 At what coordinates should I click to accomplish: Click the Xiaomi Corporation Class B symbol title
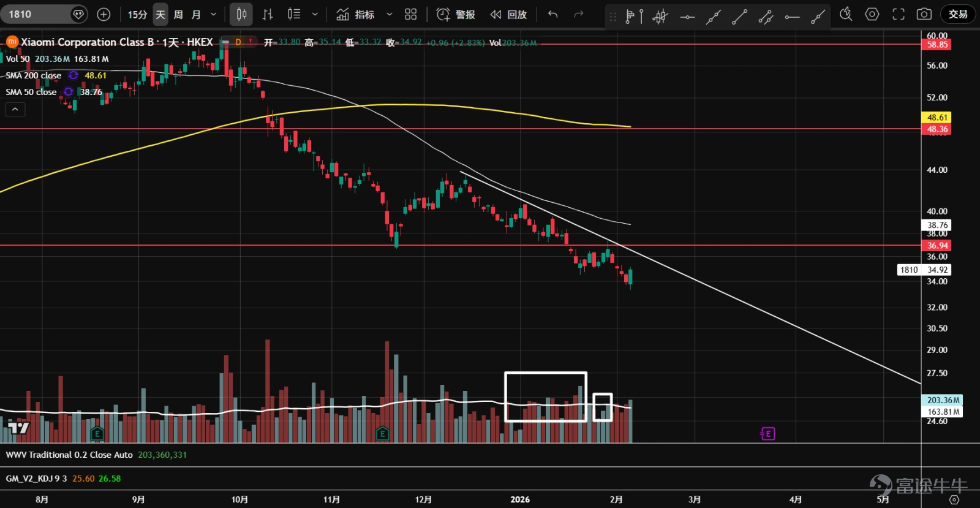pyautogui.click(x=116, y=42)
